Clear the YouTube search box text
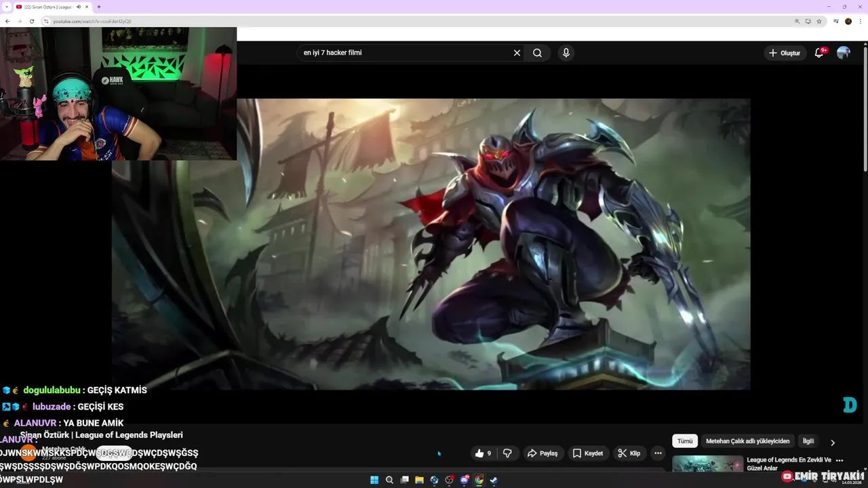This screenshot has height=488, width=868. click(x=517, y=53)
